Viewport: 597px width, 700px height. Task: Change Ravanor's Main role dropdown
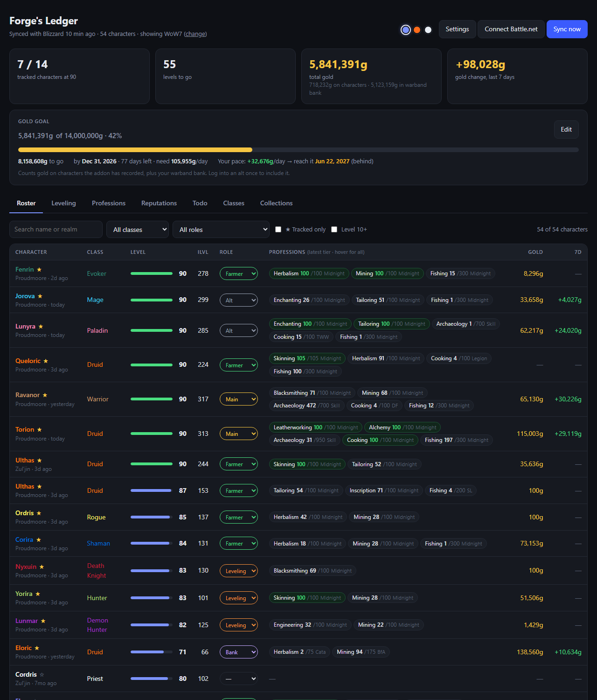239,399
